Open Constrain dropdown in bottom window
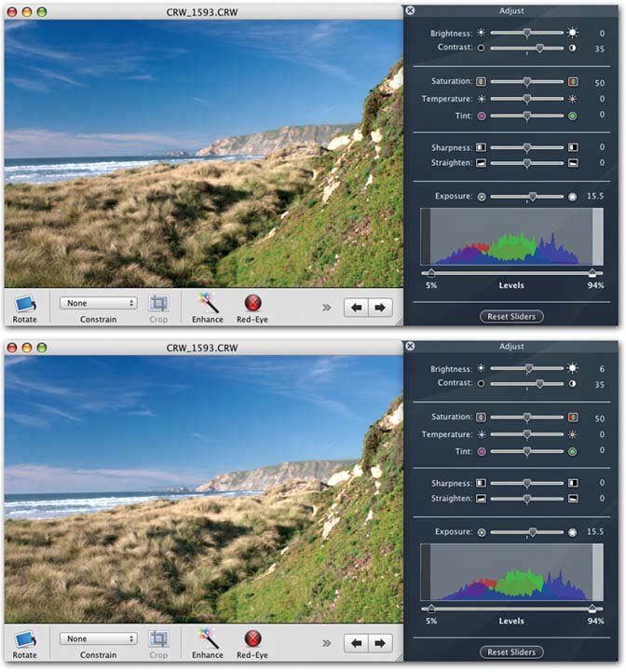 (99, 638)
